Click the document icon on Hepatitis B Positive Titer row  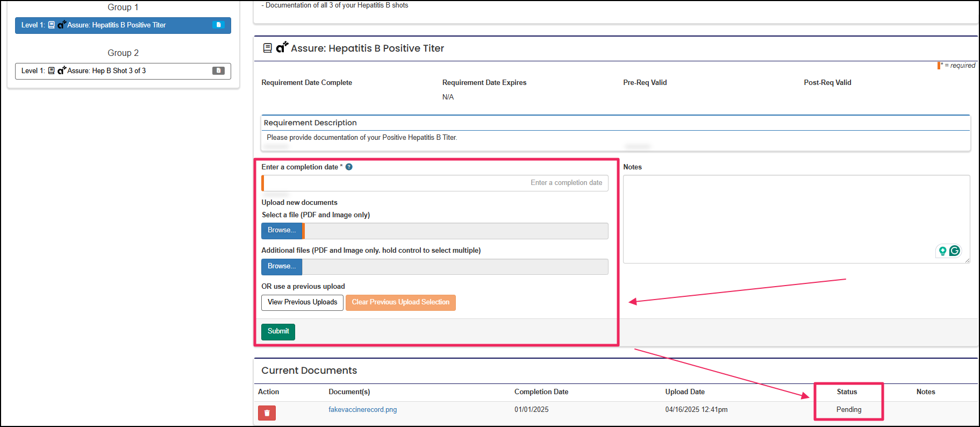pyautogui.click(x=218, y=25)
